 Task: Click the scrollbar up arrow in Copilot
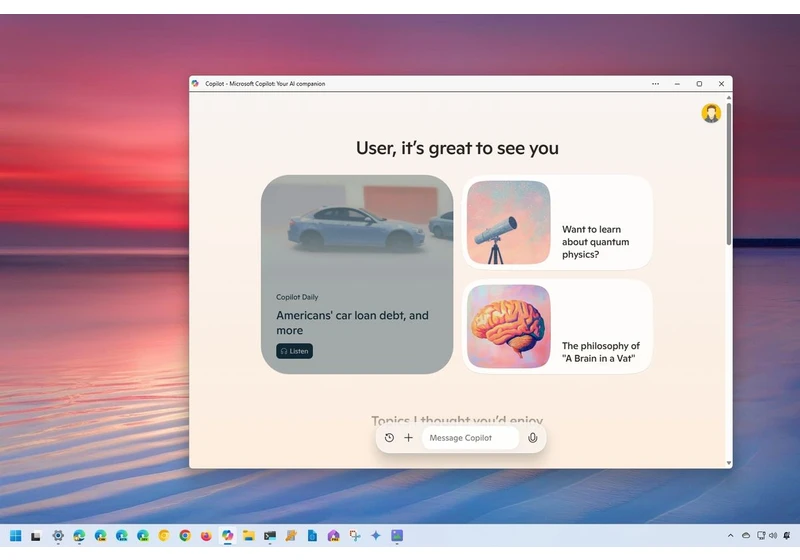[729, 97]
